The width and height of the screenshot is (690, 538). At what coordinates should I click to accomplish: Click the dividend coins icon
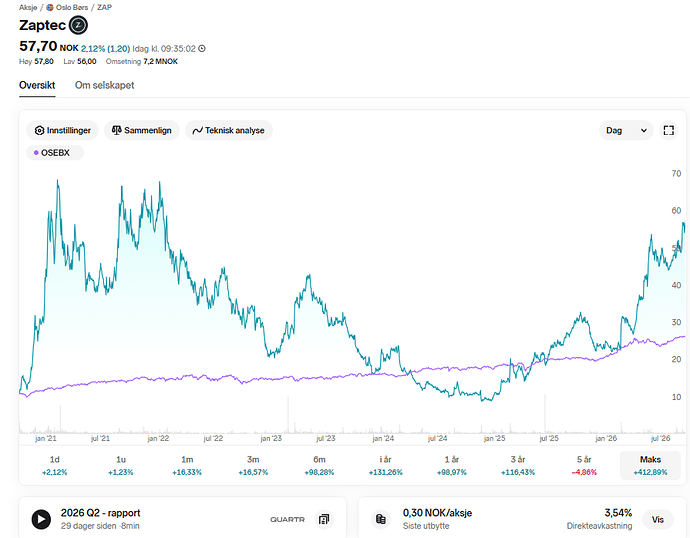pyautogui.click(x=381, y=519)
